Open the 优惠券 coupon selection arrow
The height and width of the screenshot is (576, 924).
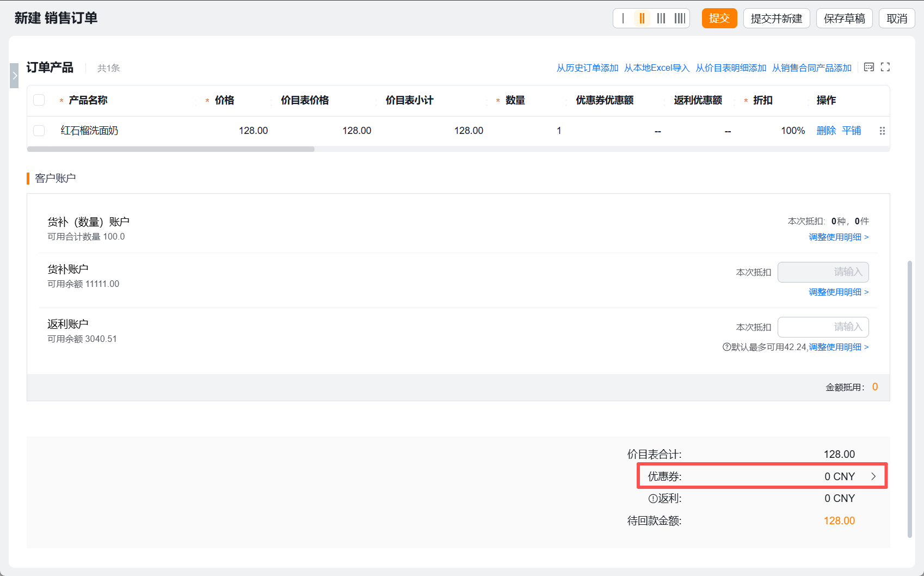click(873, 476)
